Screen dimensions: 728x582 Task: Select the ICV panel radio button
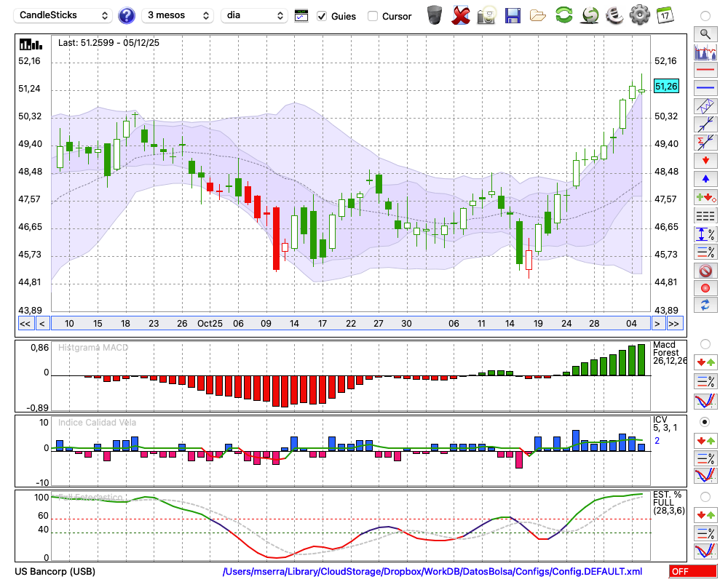pos(705,422)
